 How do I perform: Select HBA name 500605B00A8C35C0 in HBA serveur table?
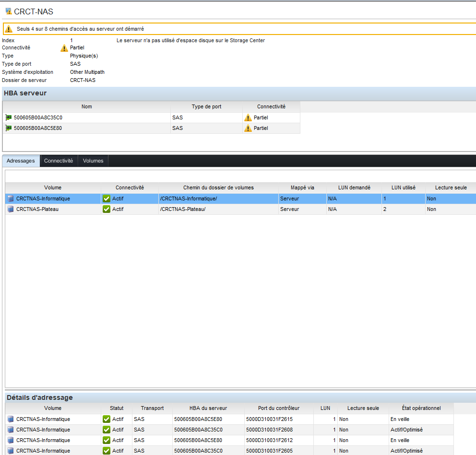tap(38, 117)
